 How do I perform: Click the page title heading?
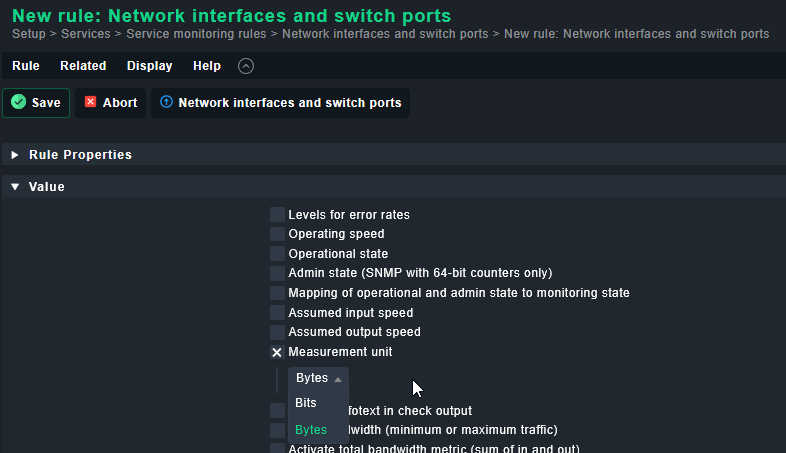tap(232, 16)
